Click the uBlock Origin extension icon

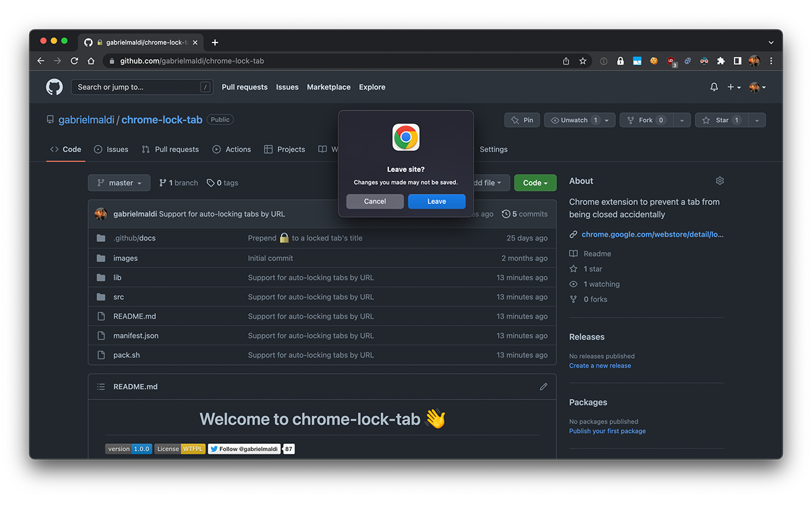click(x=671, y=61)
